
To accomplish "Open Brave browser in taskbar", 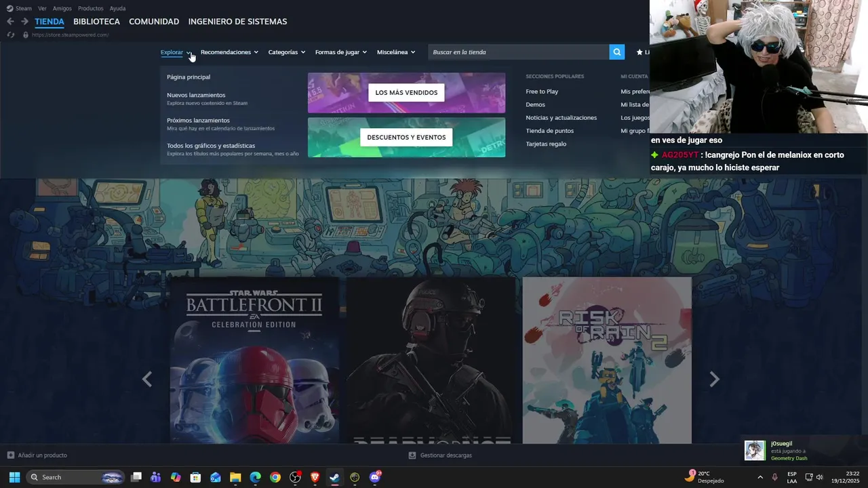I will click(x=315, y=477).
